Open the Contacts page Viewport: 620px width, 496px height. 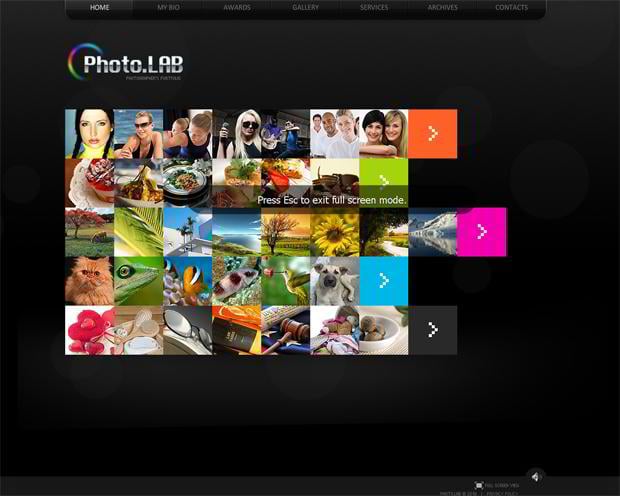point(511,8)
